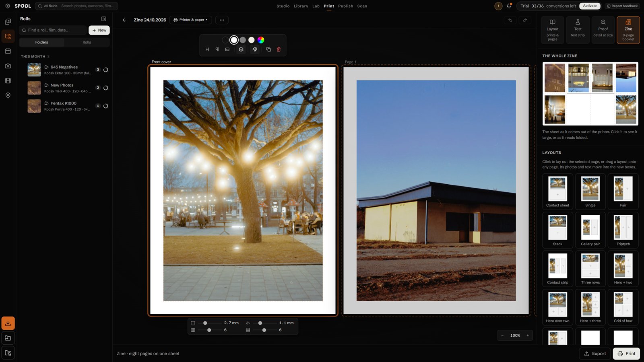Image resolution: width=644 pixels, height=362 pixels.
Task: Select the Test strip mode
Action: pos(578,30)
